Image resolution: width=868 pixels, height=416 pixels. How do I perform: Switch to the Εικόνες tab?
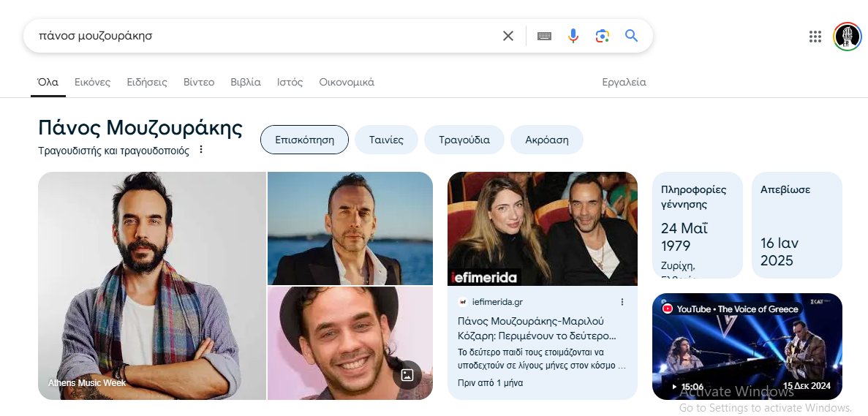coord(92,82)
